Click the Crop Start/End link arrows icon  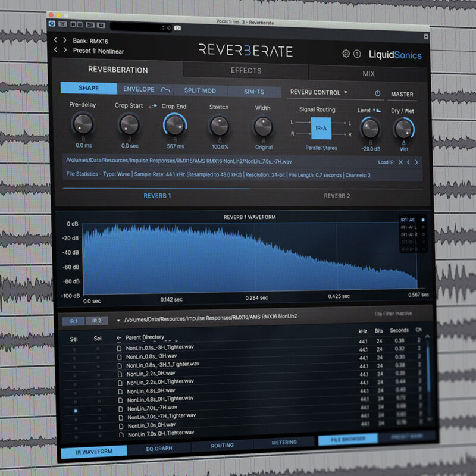[x=153, y=106]
